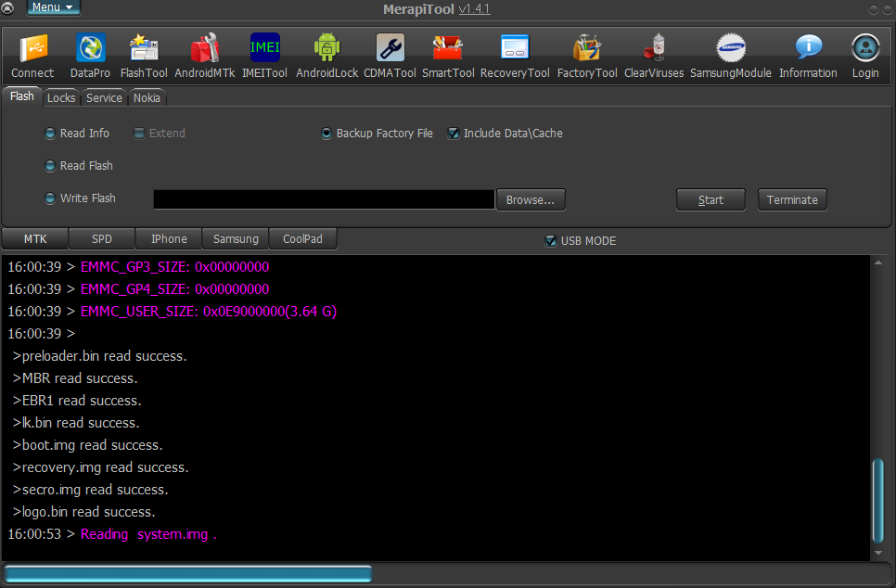The height and width of the screenshot is (588, 896).
Task: Open the SmartTool module
Action: click(x=448, y=57)
